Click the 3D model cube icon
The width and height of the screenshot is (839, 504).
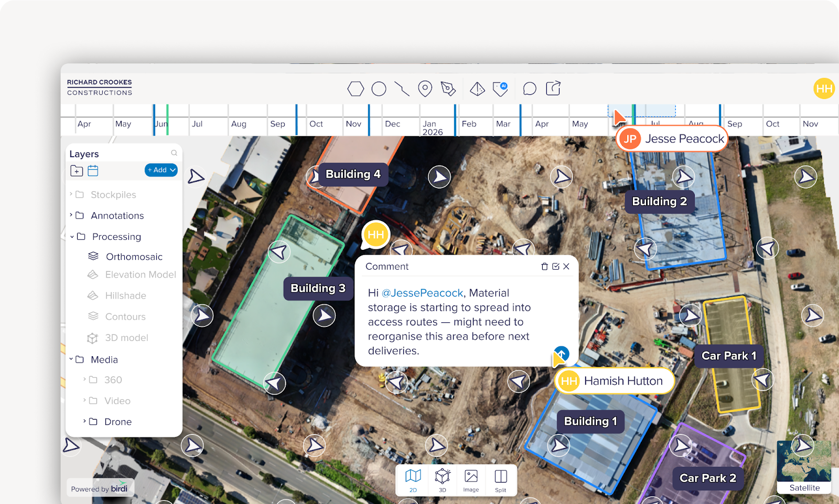click(93, 338)
